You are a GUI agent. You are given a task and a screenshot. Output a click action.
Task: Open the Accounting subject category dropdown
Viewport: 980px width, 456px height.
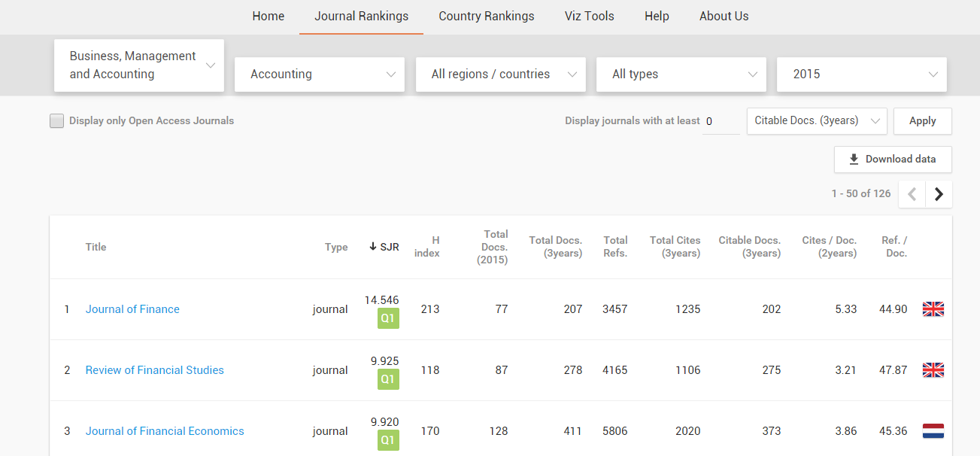(x=320, y=74)
